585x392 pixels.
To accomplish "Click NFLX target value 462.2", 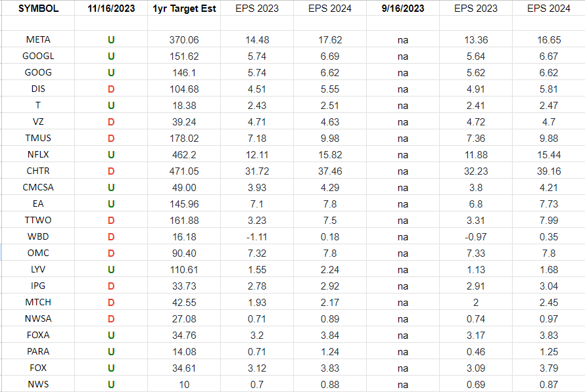I will (184, 155).
